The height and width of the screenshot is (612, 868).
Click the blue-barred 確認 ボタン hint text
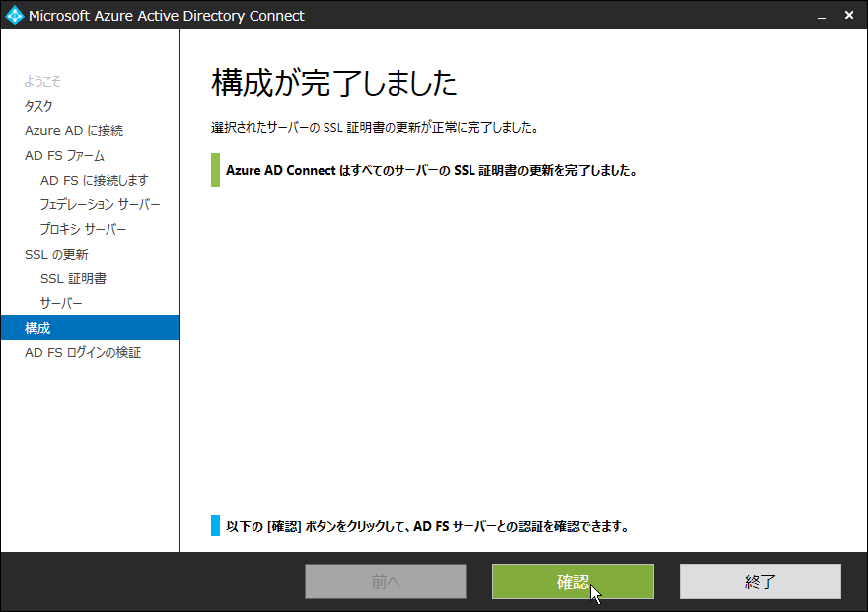[428, 526]
